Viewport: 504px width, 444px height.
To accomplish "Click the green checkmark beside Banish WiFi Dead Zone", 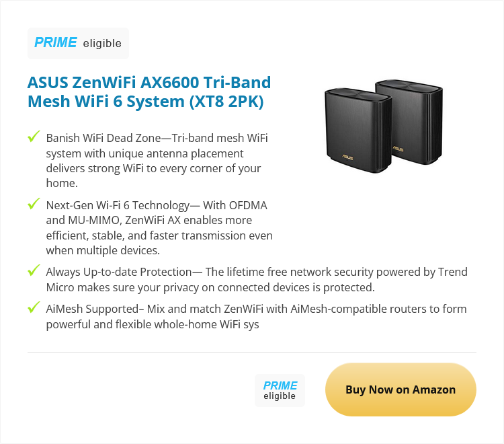I will (x=34, y=137).
